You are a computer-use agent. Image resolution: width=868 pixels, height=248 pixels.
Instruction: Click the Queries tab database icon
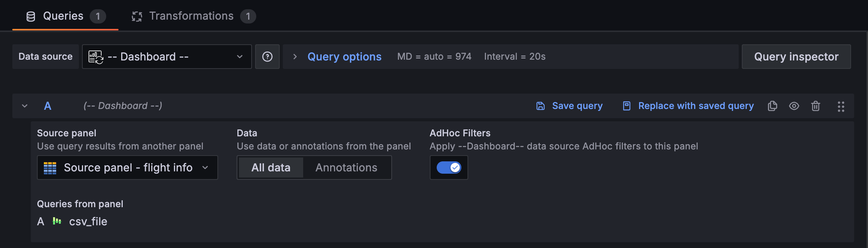(x=31, y=16)
